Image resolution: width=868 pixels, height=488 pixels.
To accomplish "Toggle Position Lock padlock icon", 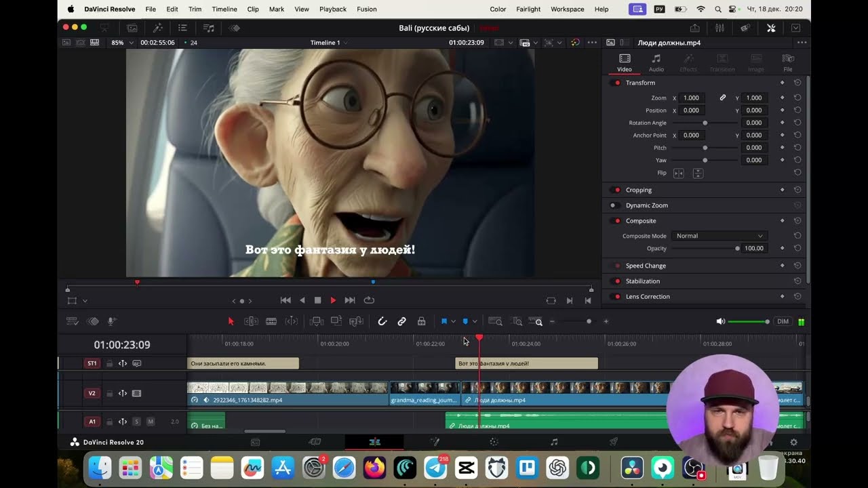I will [x=421, y=321].
